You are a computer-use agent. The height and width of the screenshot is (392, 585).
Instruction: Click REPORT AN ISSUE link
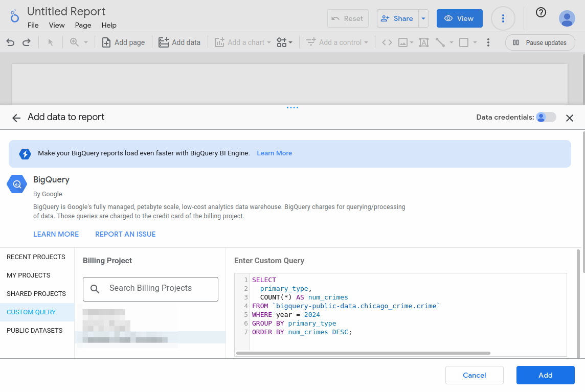click(125, 234)
